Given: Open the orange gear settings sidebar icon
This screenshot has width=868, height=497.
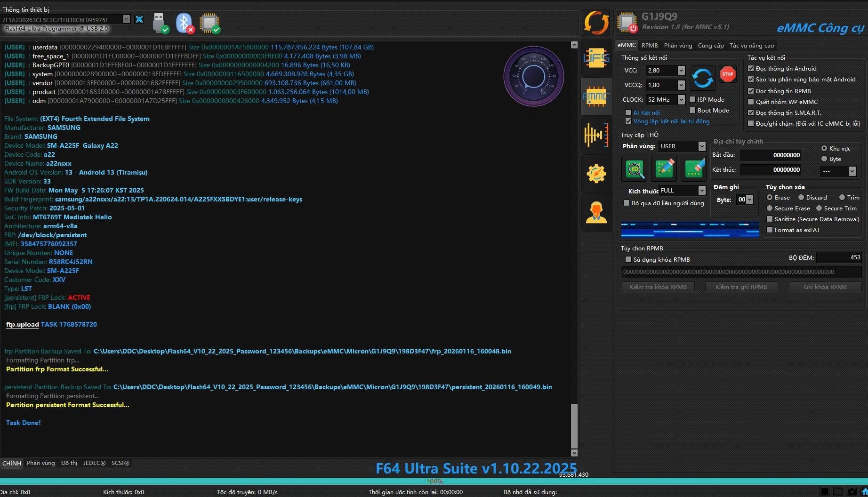Looking at the screenshot, I should (x=596, y=174).
